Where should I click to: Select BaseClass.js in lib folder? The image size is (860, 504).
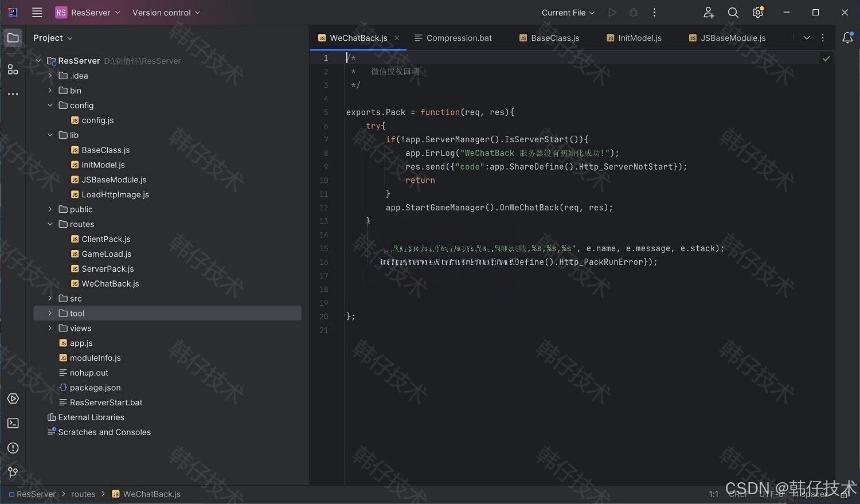(x=100, y=150)
